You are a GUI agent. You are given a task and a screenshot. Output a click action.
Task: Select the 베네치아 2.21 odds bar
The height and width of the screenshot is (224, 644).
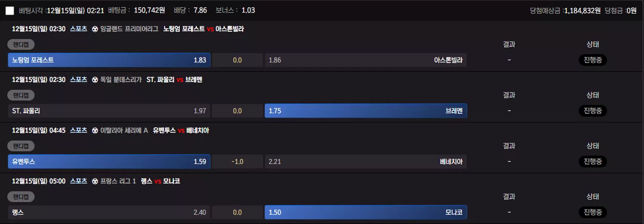point(366,162)
